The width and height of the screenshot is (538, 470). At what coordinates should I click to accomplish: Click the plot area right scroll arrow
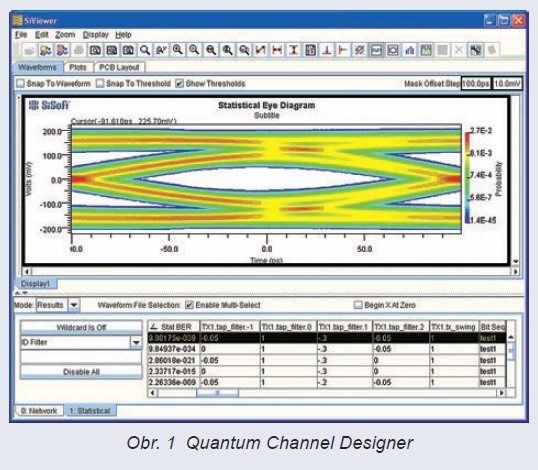(515, 271)
